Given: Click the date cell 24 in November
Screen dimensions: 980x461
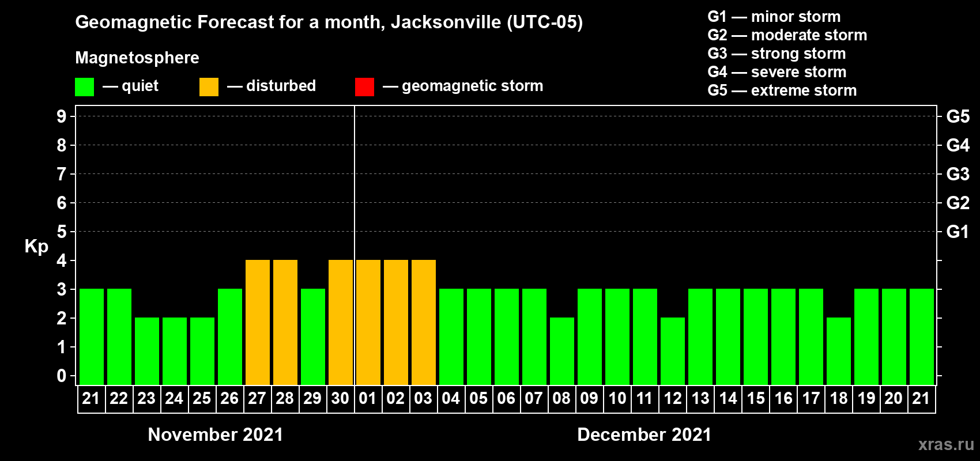Looking at the screenshot, I should coord(175,399).
